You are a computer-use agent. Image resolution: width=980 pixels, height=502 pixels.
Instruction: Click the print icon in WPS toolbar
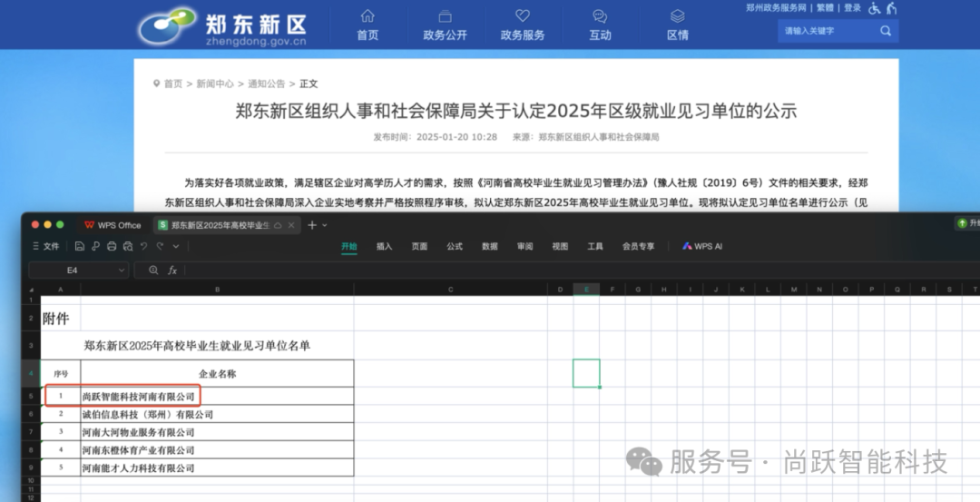[x=112, y=246]
